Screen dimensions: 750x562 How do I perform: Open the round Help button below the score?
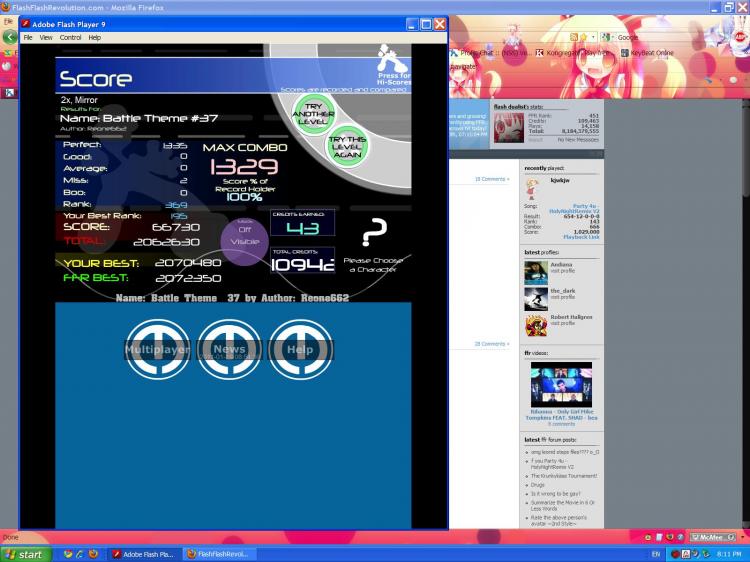coord(300,350)
